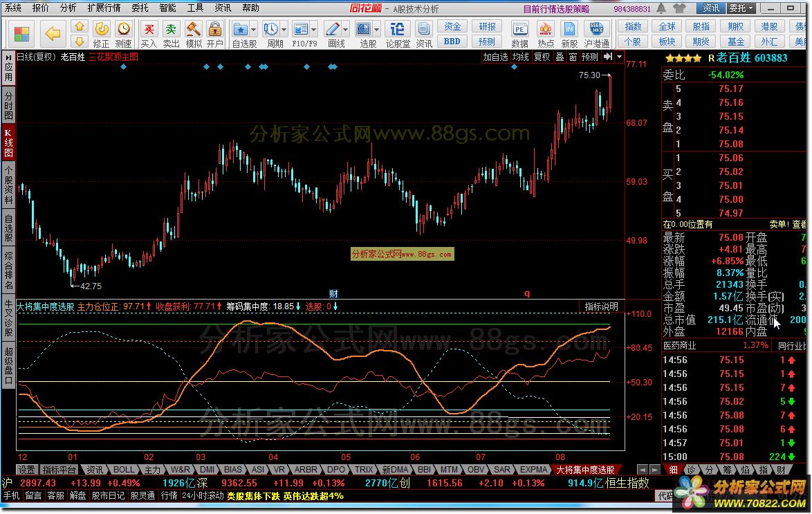Open the 智能 menu
This screenshot has height=514, width=812.
tap(167, 8)
